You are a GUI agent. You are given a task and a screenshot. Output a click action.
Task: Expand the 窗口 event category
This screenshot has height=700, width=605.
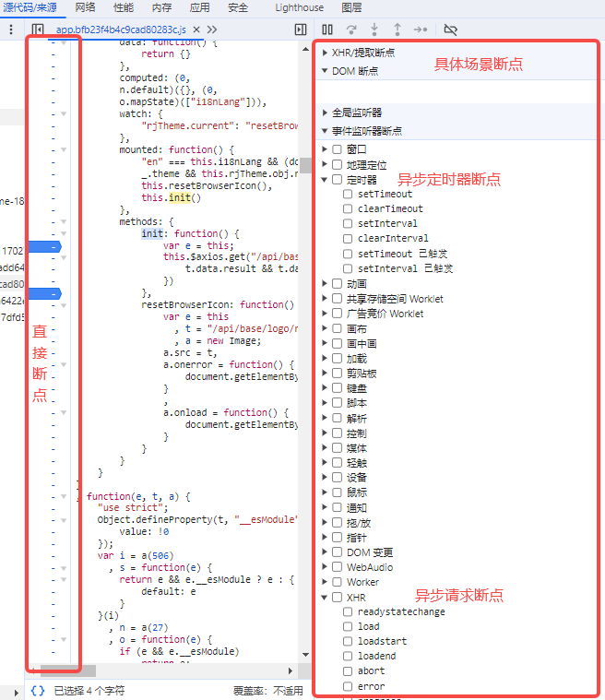[325, 149]
